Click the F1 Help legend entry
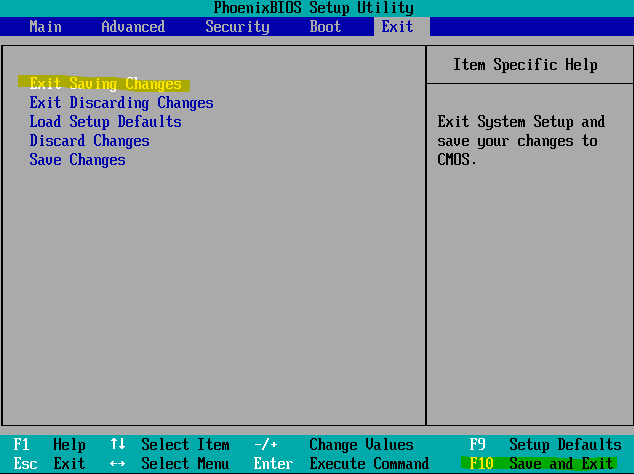 click(49, 444)
